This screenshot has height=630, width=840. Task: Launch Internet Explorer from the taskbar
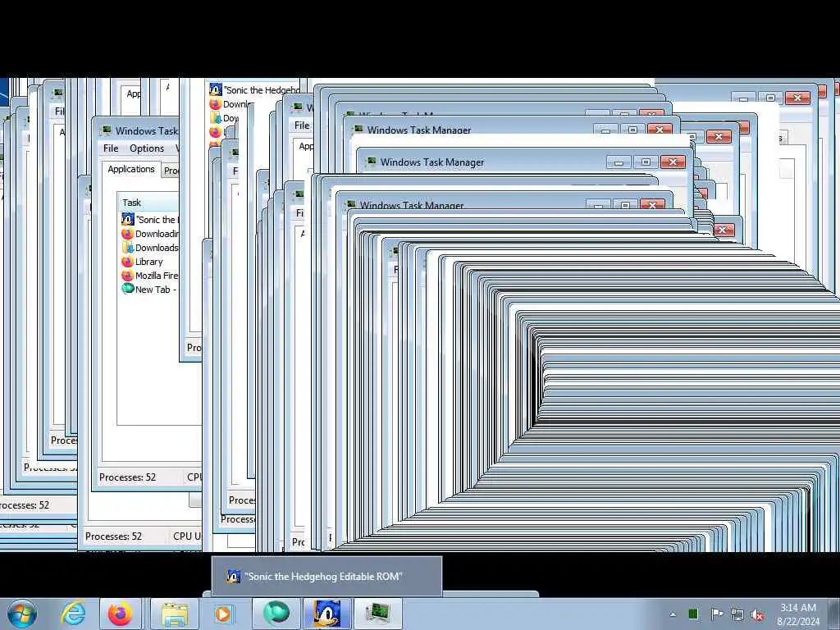(x=72, y=614)
